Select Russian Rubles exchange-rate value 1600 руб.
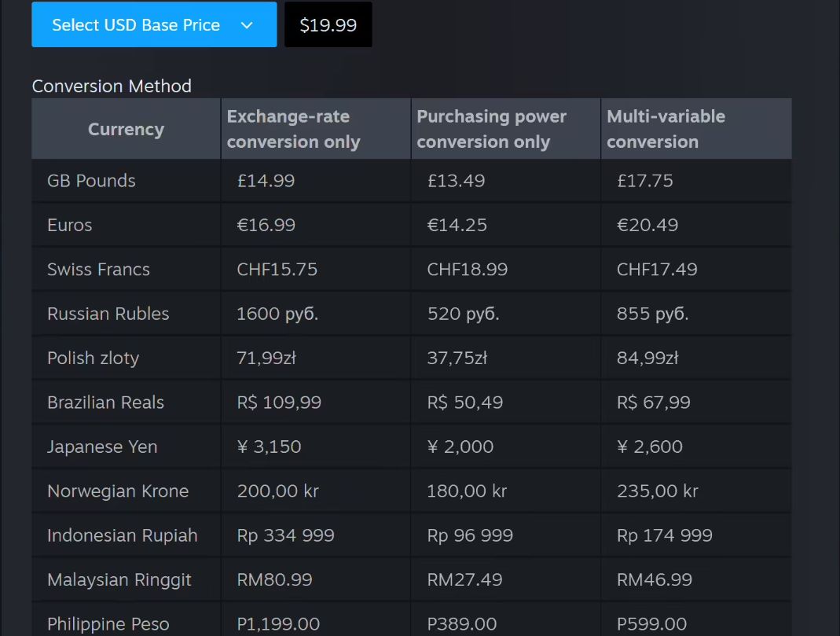Viewport: 840px width, 636px height. (x=277, y=314)
